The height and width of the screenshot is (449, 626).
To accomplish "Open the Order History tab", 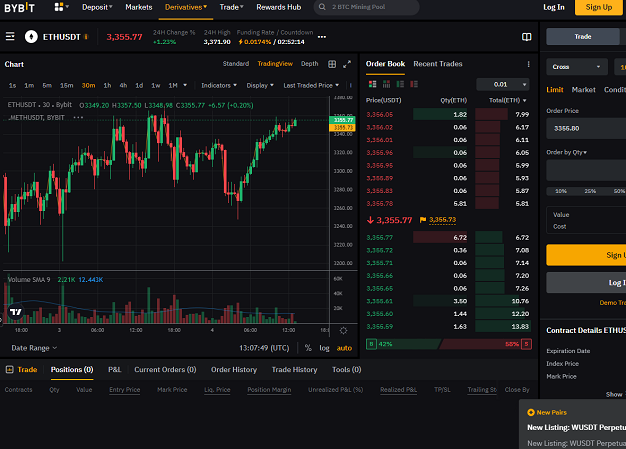I will click(234, 370).
